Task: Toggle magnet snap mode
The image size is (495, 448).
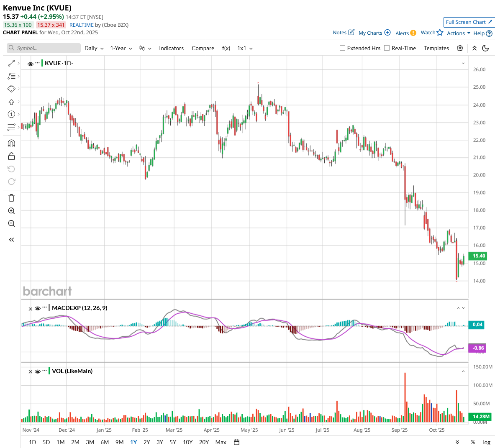Action: pyautogui.click(x=11, y=143)
